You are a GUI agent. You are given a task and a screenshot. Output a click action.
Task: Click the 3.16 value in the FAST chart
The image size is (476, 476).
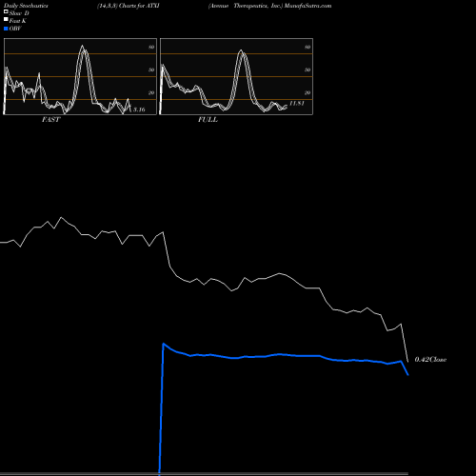[x=139, y=109]
